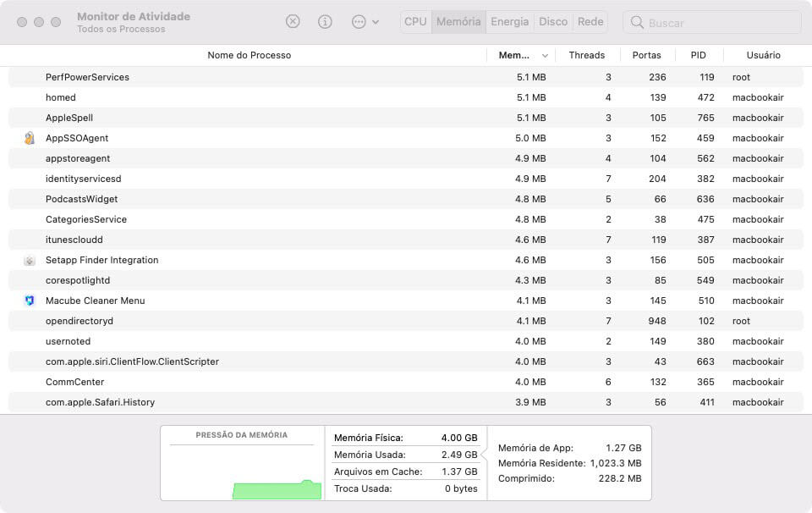812x513 pixels.
Task: Click 5.0 MB memory of AppSSOAgent
Action: [x=530, y=138]
